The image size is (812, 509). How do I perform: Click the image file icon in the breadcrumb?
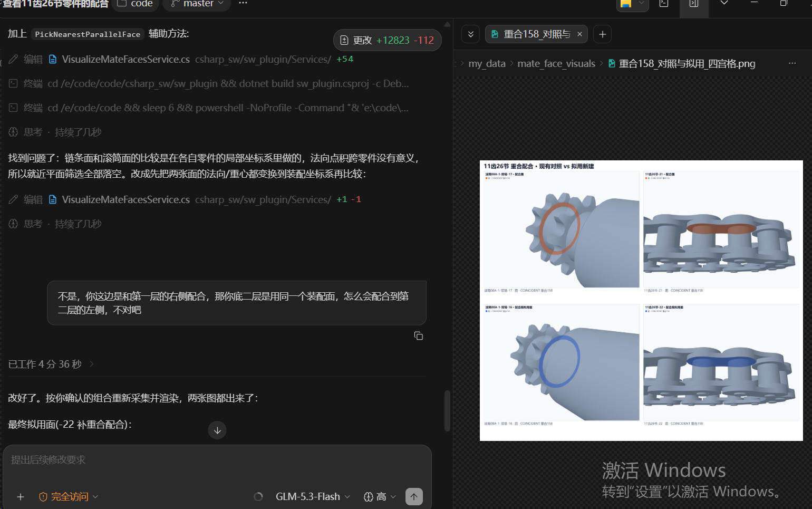pos(612,64)
